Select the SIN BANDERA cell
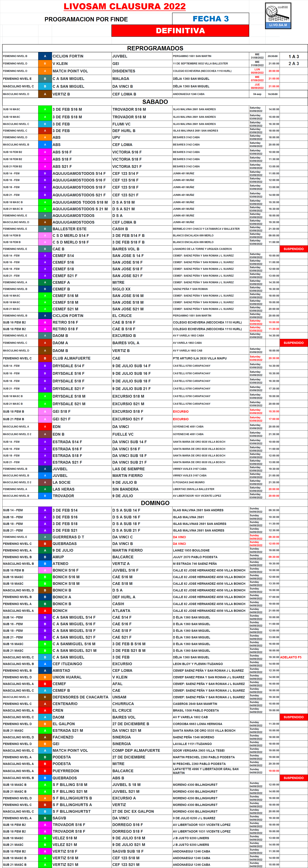The width and height of the screenshot is (308, 868). click(x=142, y=489)
